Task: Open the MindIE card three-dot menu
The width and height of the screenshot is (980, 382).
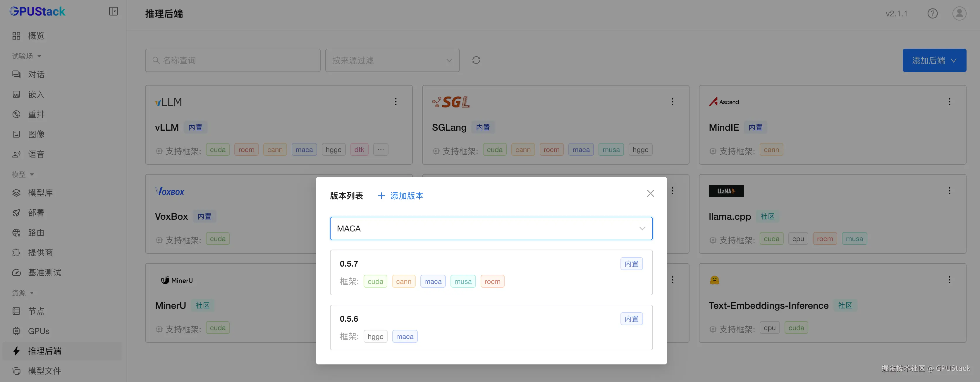Action: (x=949, y=102)
